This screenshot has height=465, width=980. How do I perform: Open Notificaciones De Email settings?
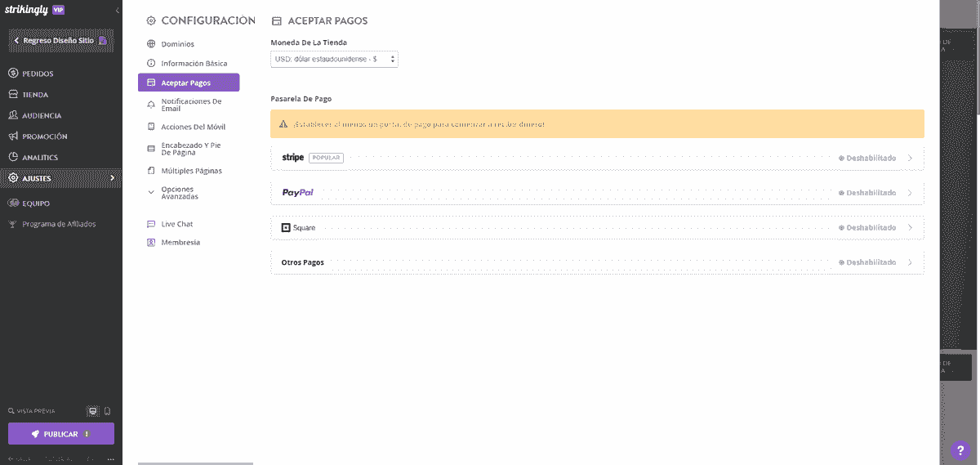coord(189,105)
